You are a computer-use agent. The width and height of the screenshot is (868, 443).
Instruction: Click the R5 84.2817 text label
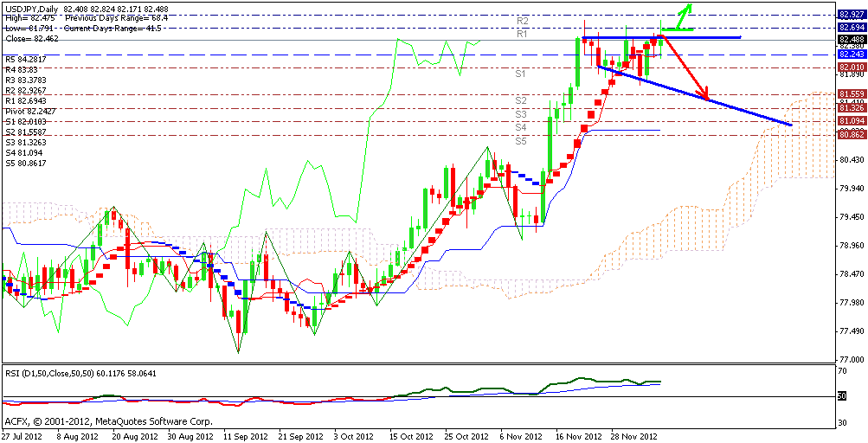tap(26, 60)
